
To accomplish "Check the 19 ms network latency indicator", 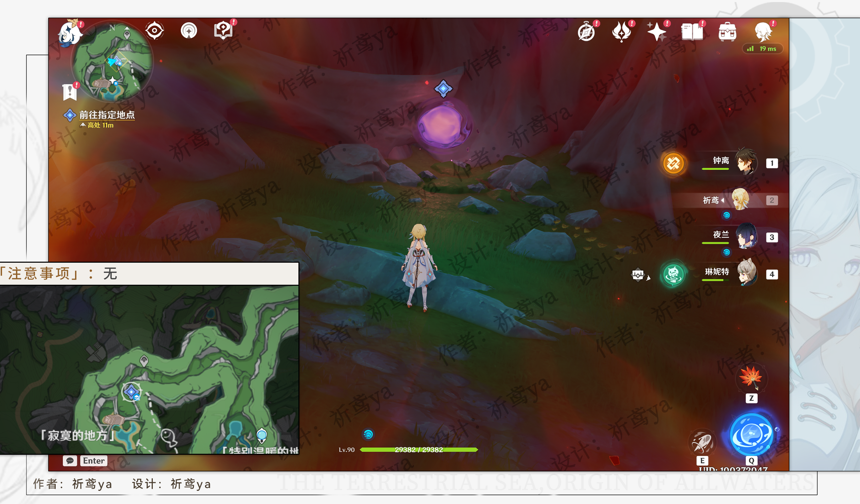I will (x=763, y=49).
